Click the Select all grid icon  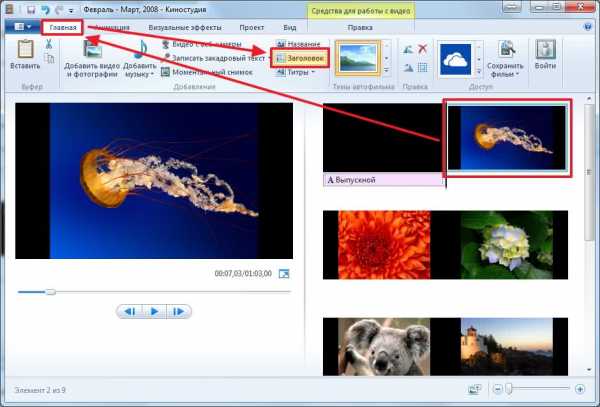pos(422,68)
